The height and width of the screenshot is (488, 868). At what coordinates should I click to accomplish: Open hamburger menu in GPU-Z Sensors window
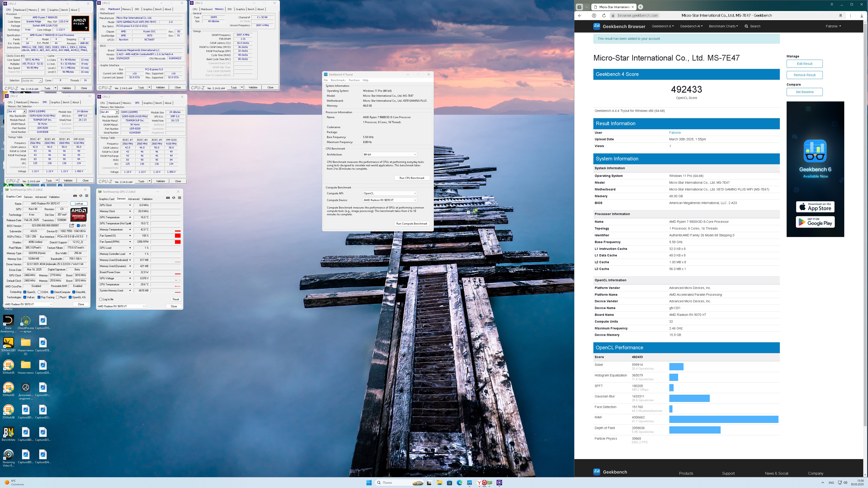(180, 198)
